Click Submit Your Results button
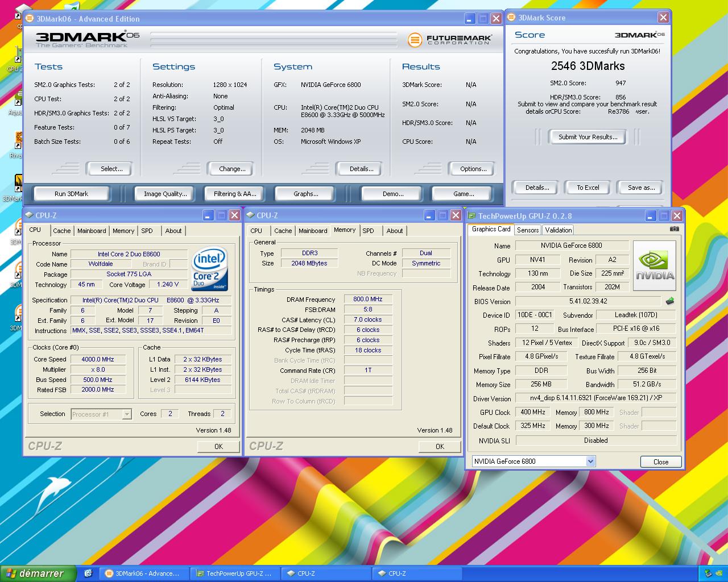Image resolution: width=728 pixels, height=582 pixels. click(x=588, y=137)
